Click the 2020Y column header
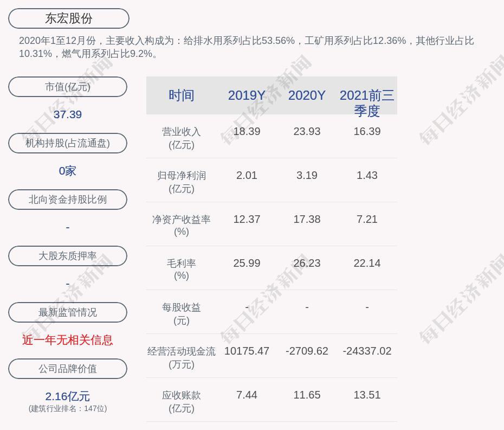Viewport: 504px width, 430px height. 307,95
